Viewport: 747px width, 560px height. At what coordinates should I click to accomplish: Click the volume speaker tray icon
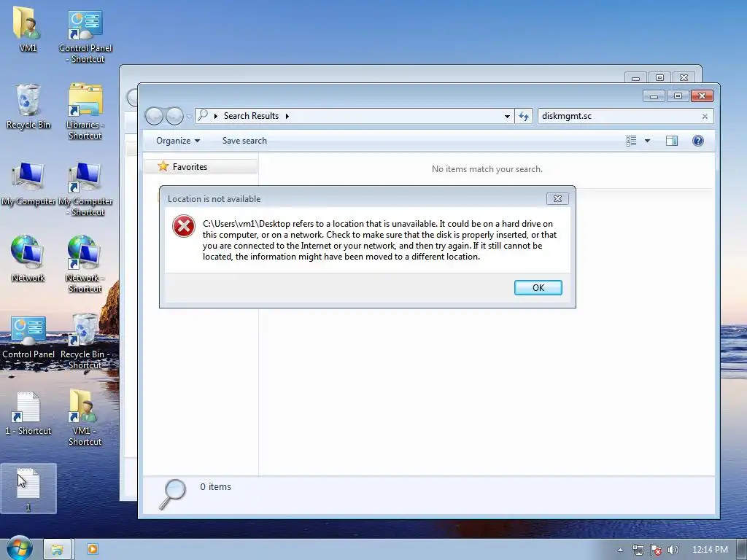[x=673, y=550]
